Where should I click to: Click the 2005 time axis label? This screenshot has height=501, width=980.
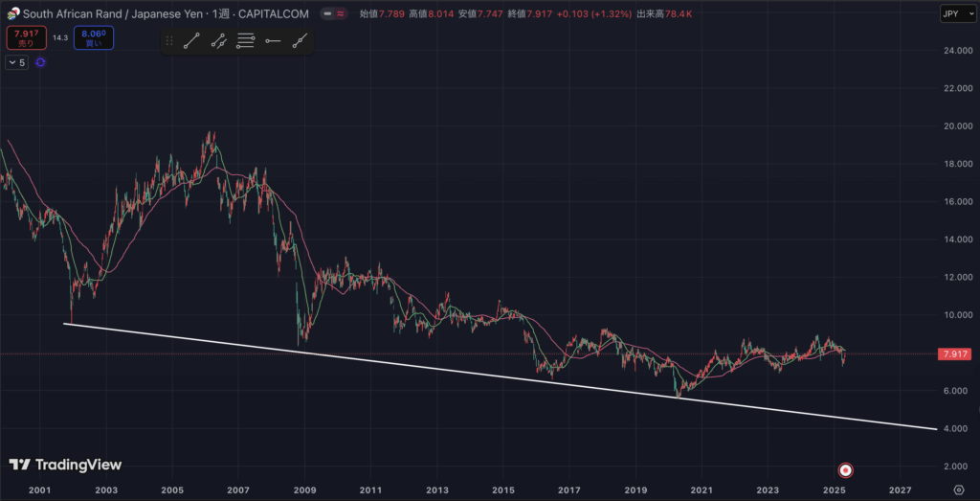tap(172, 489)
